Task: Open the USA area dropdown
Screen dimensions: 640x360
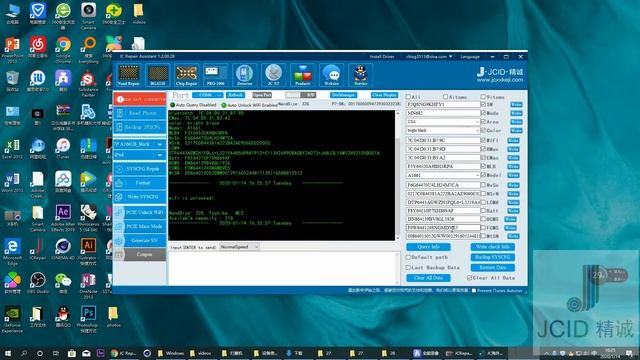Action: [443, 122]
